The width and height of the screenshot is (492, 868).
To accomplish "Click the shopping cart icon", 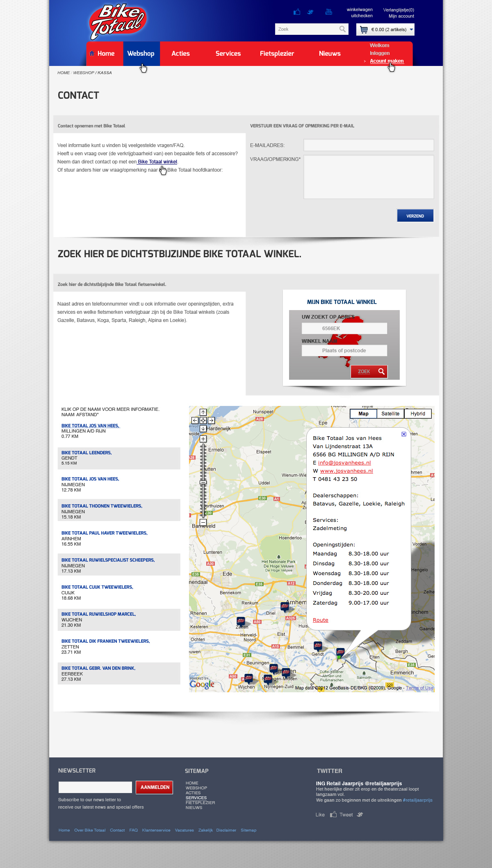I will click(364, 29).
